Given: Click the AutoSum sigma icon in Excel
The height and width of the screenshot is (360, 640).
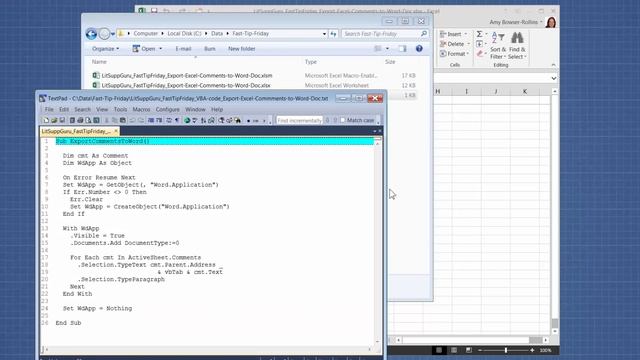Looking at the screenshot, I should [480, 34].
